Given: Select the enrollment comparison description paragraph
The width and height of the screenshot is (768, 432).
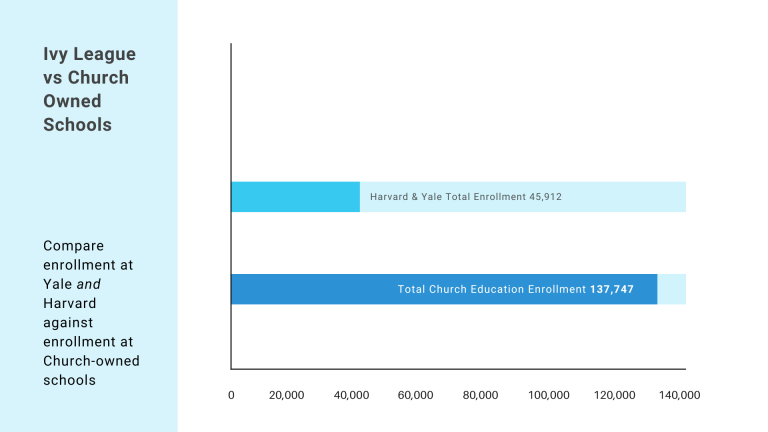Looking at the screenshot, I should coord(91,312).
